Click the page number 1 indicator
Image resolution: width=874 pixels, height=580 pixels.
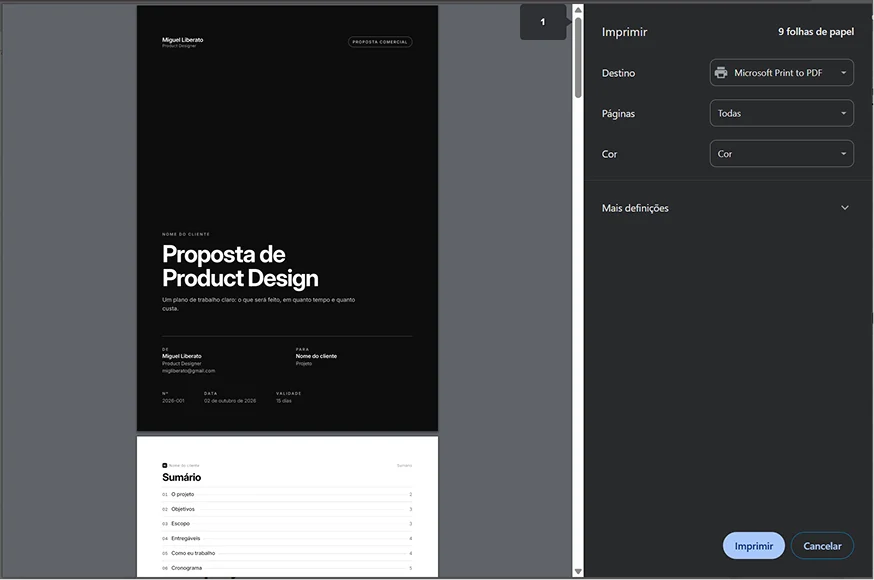click(543, 22)
